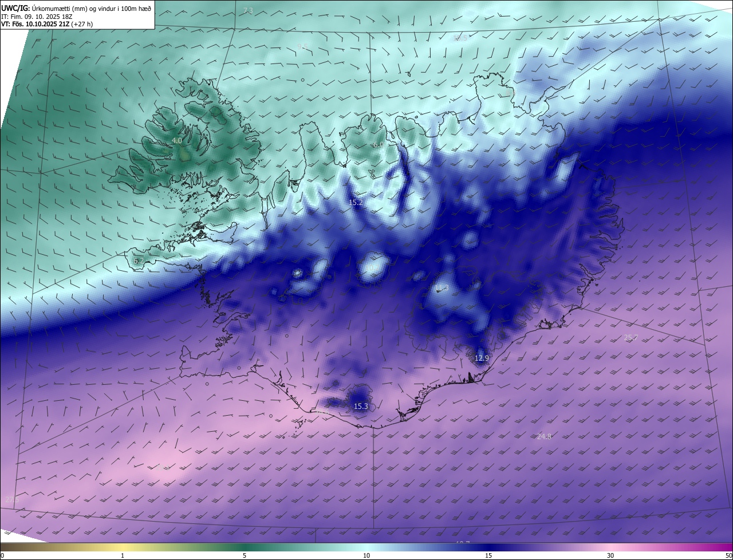Click the colorbar tick label 30
Image resolution: width=733 pixels, height=560 pixels.
pyautogui.click(x=610, y=555)
